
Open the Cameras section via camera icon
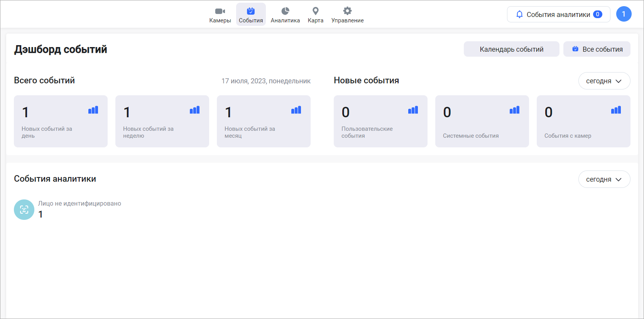(x=220, y=11)
